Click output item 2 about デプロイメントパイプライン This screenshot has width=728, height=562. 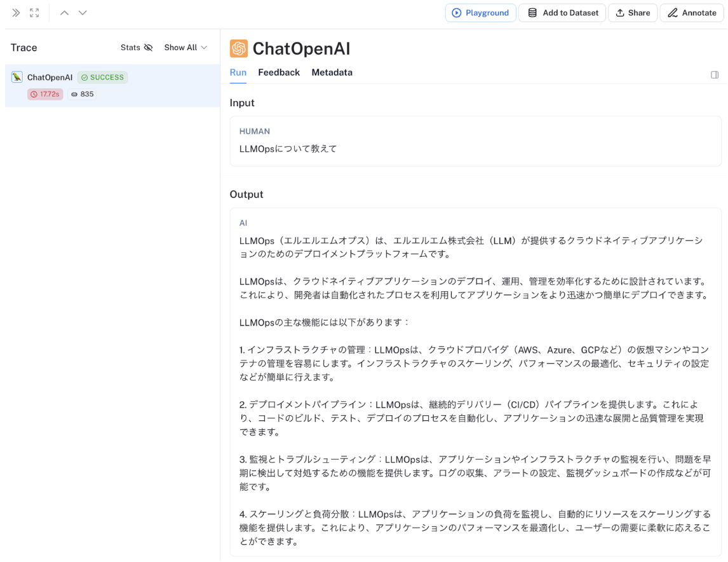[x=472, y=418]
